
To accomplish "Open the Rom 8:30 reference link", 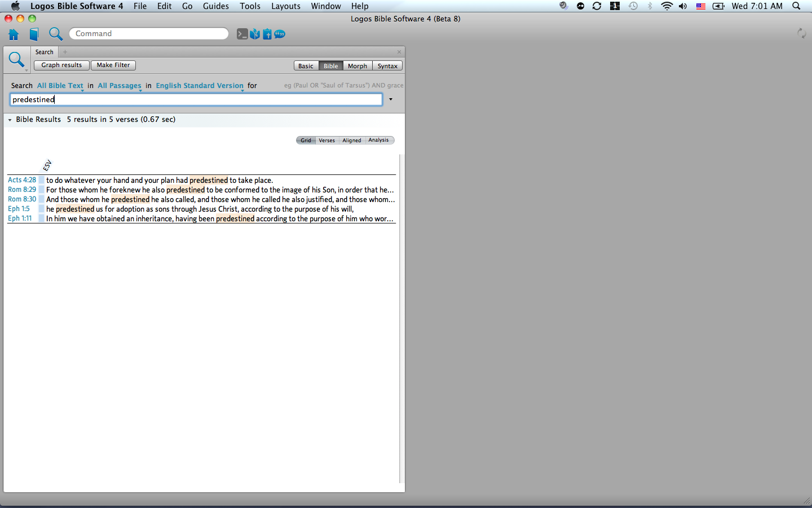I will pos(22,199).
